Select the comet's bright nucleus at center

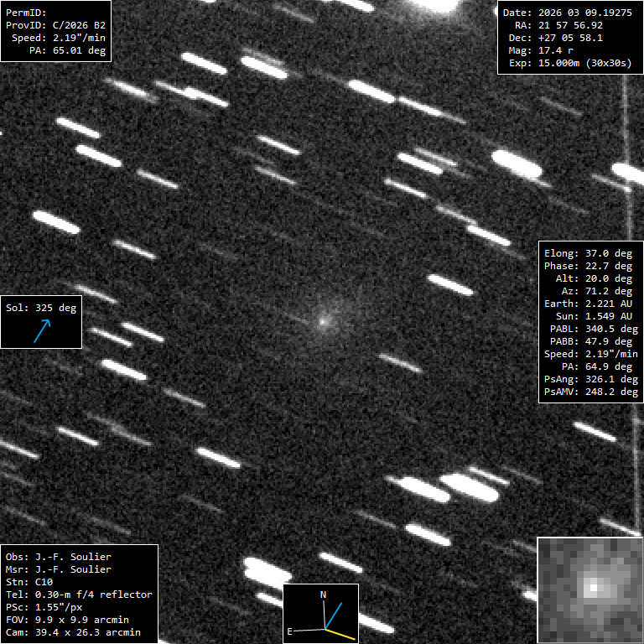tap(322, 320)
